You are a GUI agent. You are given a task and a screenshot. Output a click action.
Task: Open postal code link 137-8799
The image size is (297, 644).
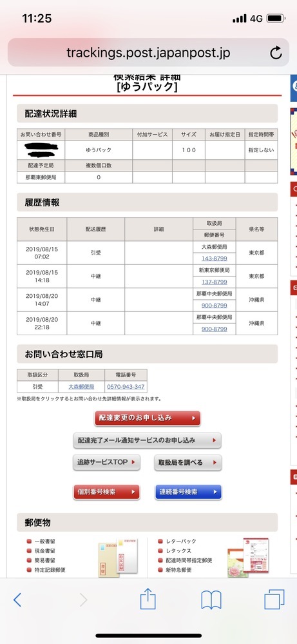click(x=214, y=282)
